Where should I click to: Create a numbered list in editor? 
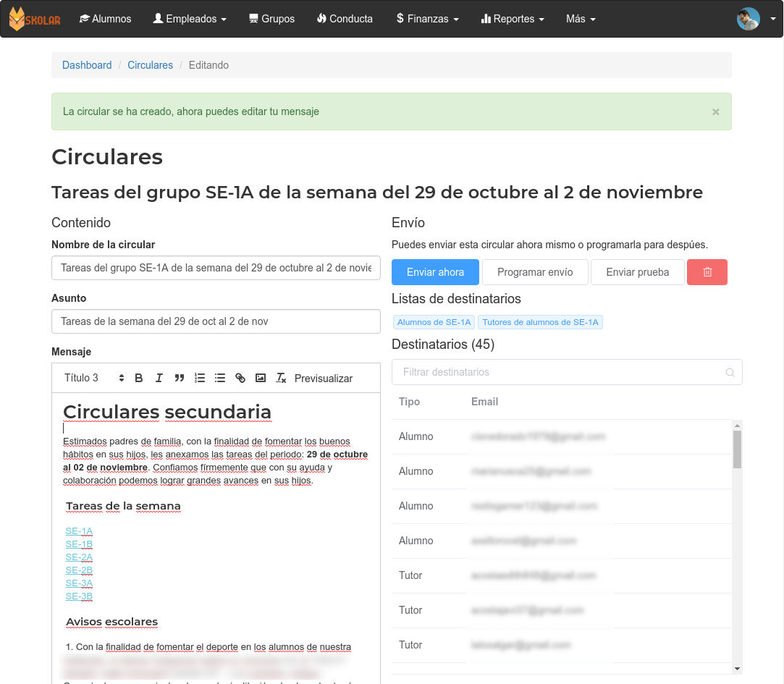coord(200,378)
